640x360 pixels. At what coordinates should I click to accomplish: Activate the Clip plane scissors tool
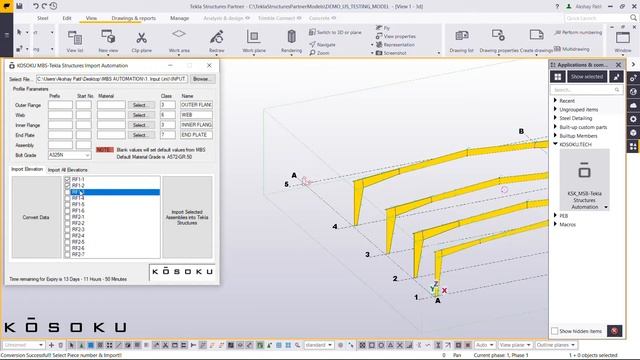point(141,41)
